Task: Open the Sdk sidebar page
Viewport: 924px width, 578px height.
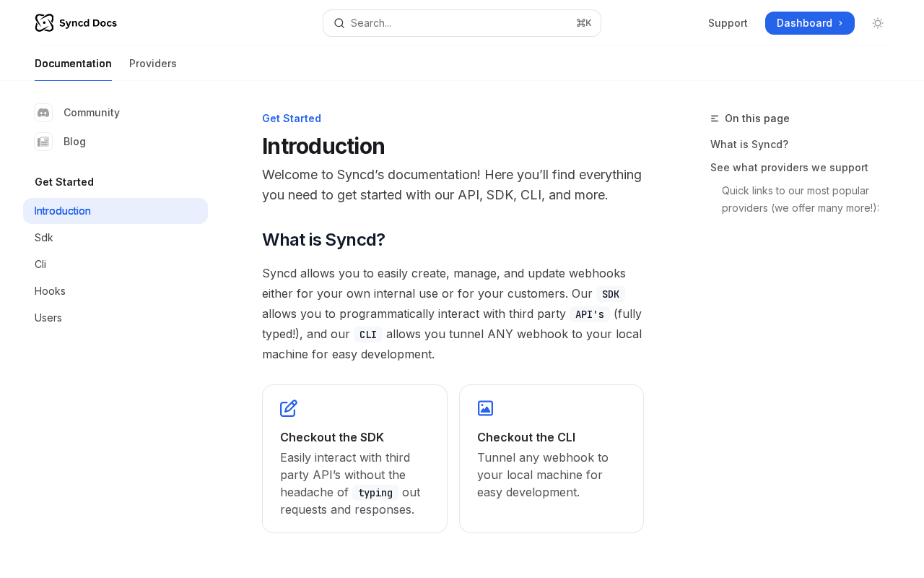Action: [44, 238]
